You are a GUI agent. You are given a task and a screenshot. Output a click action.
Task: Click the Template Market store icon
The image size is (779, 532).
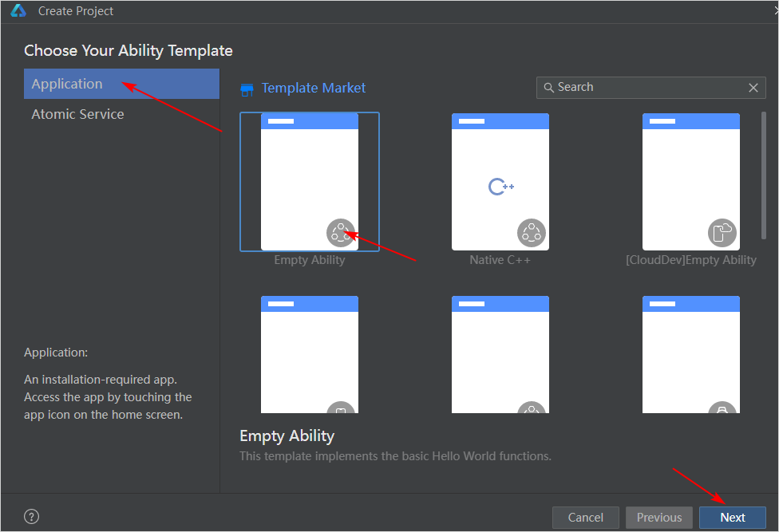click(x=247, y=89)
